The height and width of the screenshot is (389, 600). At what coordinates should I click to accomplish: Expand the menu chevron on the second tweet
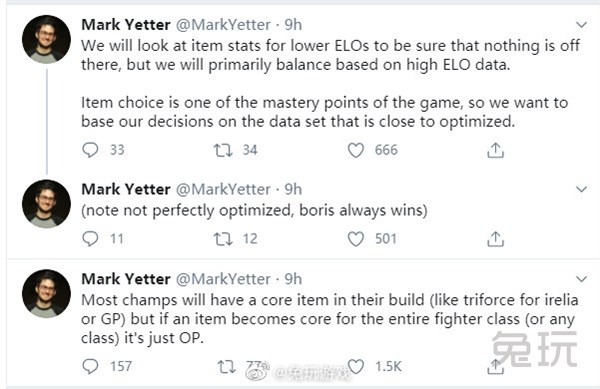pos(581,189)
